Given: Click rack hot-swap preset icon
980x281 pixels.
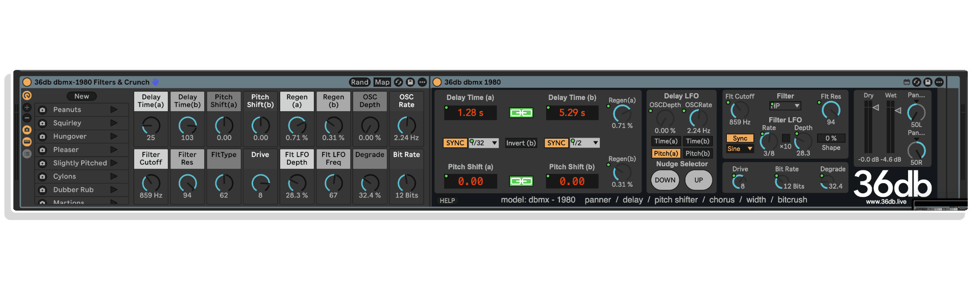Looking at the screenshot, I should 399,82.
